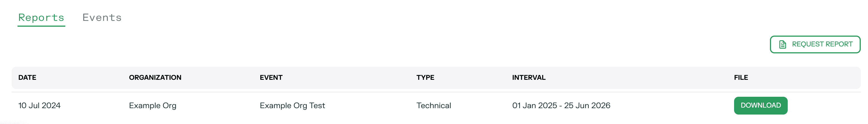Click the document icon in Request Report

(x=782, y=44)
